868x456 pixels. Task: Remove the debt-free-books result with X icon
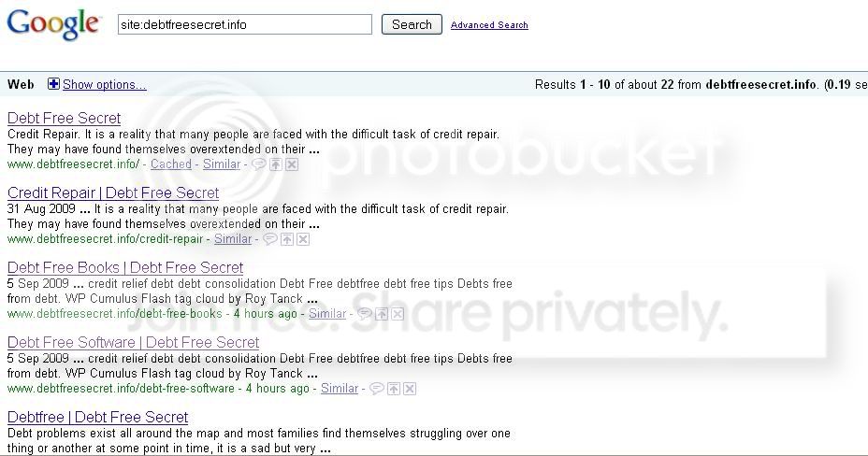398,313
